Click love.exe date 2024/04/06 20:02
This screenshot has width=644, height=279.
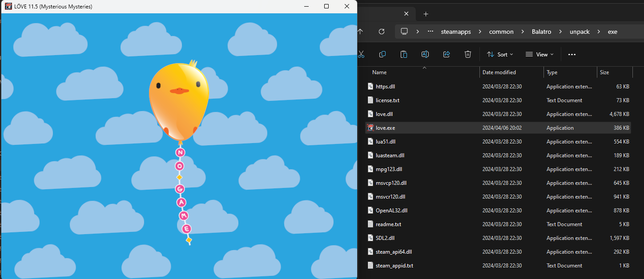click(x=502, y=128)
